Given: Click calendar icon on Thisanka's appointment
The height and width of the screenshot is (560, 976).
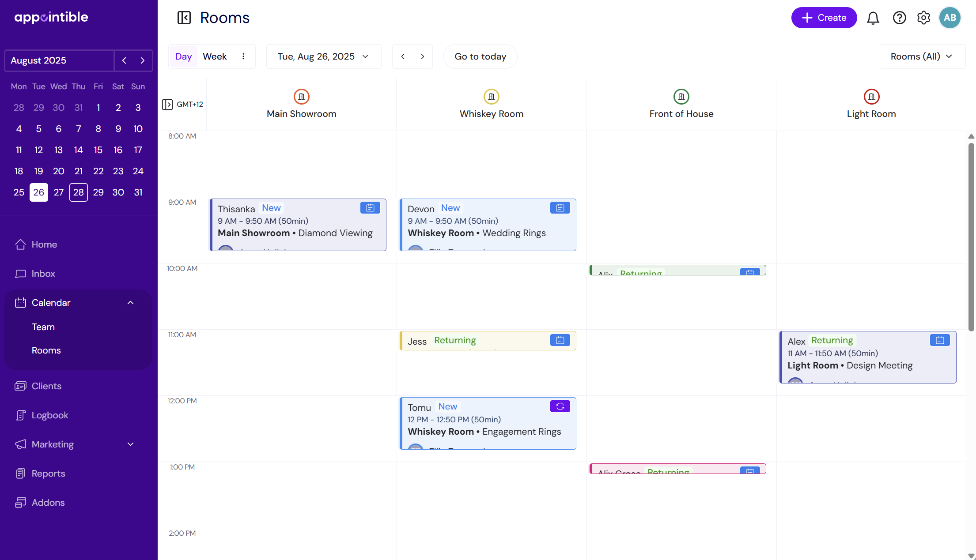Looking at the screenshot, I should pyautogui.click(x=370, y=208).
